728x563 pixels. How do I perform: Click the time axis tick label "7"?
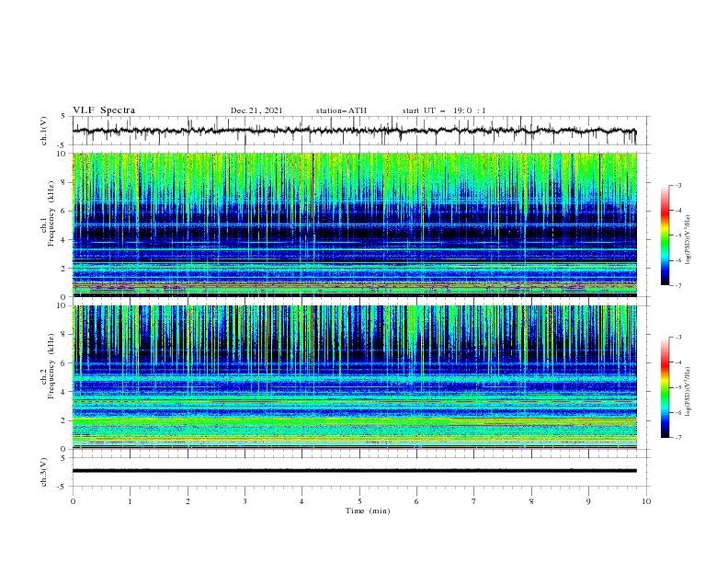474,501
